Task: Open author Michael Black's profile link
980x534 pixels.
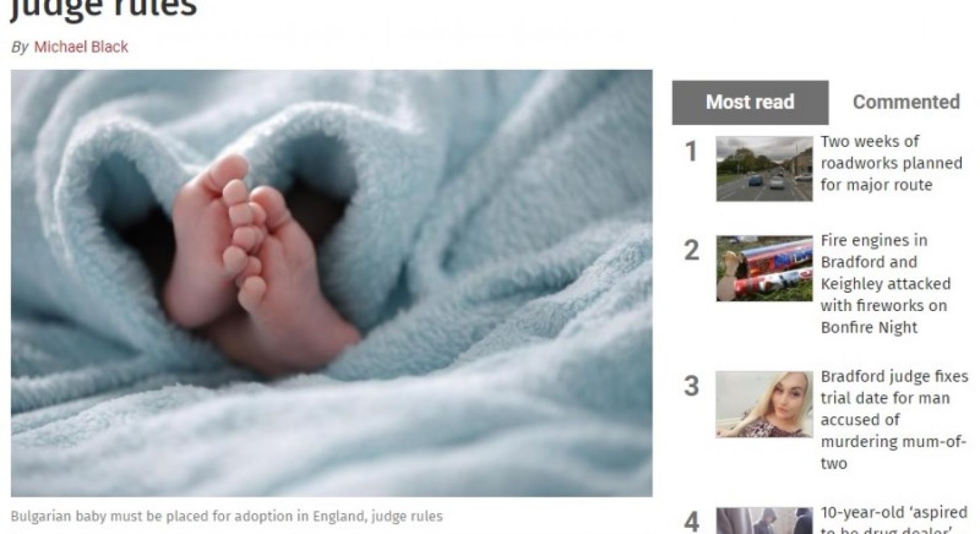Action: pyautogui.click(x=81, y=47)
